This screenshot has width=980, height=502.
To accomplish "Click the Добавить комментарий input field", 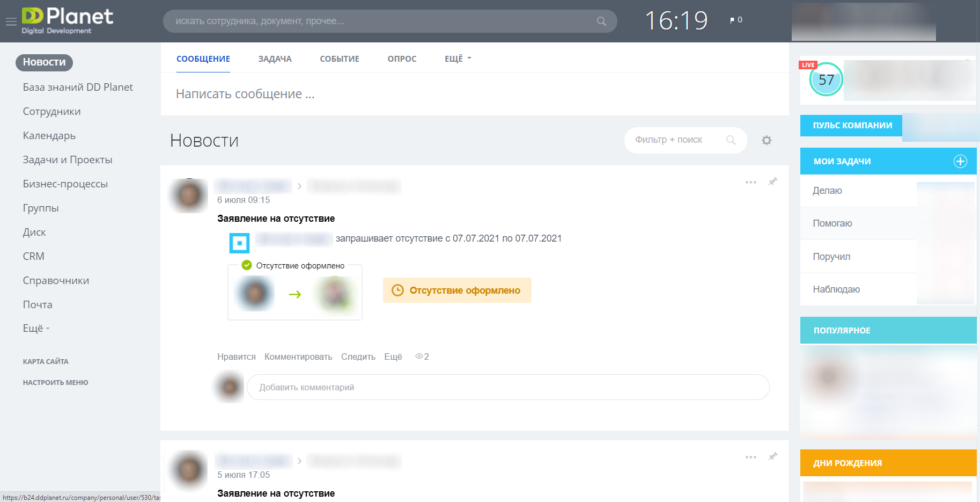I will tap(508, 387).
